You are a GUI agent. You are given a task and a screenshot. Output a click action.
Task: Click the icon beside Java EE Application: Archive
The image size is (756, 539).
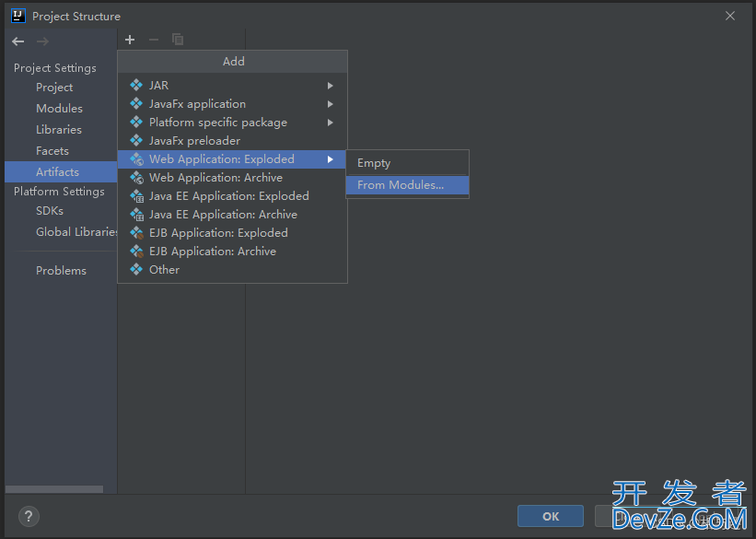pyautogui.click(x=136, y=215)
